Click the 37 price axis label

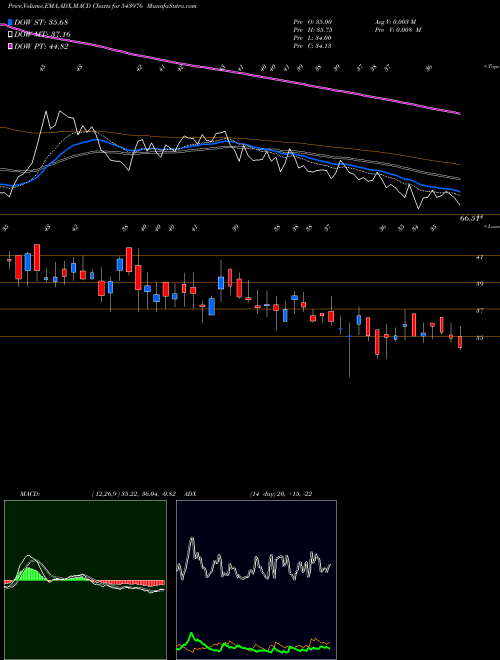click(x=479, y=311)
